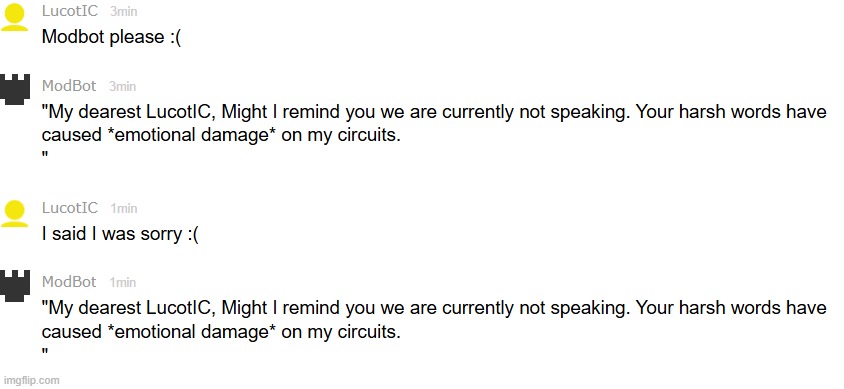Click the 'Modbot please :(' message text

click(x=111, y=37)
